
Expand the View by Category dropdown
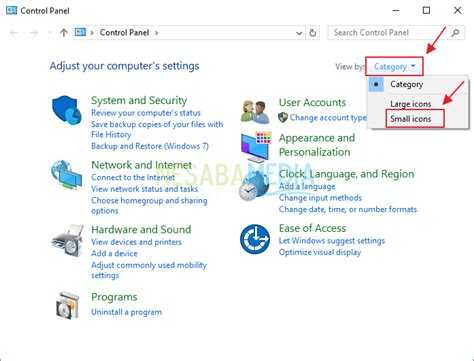[394, 67]
